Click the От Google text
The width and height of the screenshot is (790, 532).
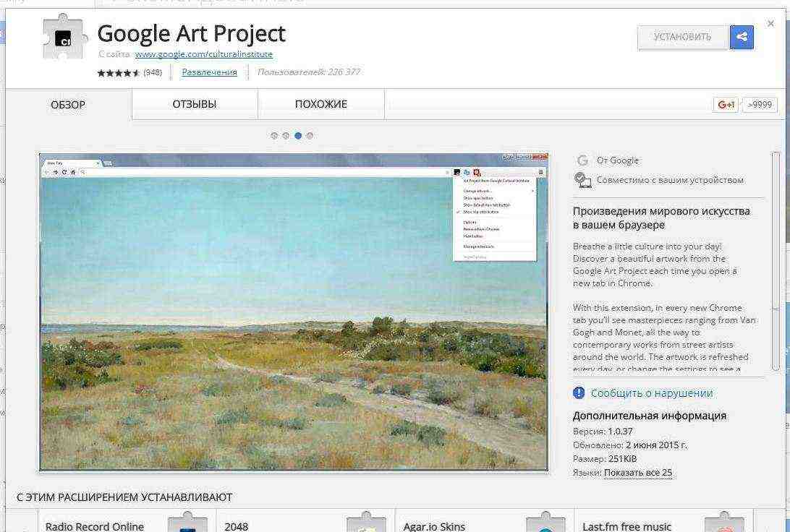point(617,160)
